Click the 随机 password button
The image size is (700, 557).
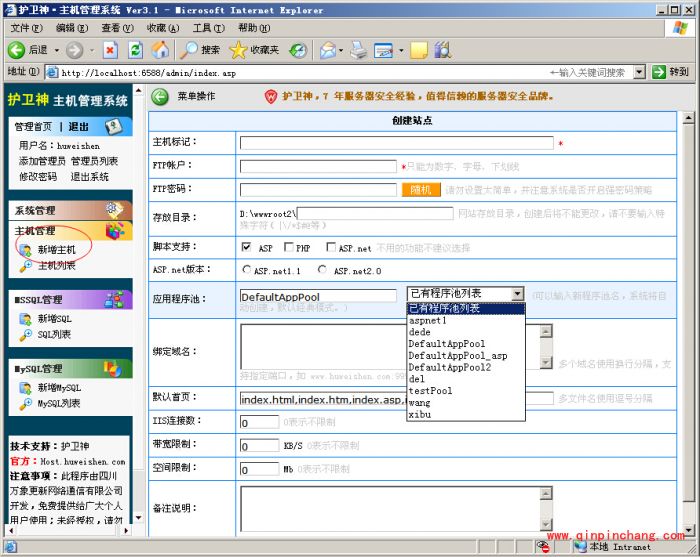coord(421,190)
